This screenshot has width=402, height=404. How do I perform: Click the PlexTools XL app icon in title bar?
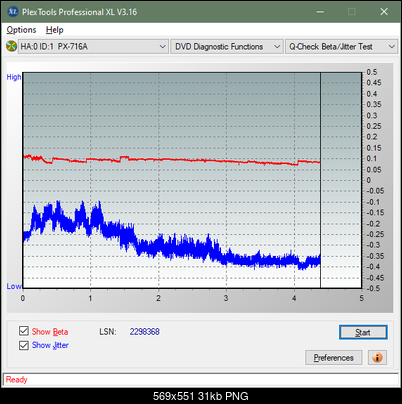13,12
